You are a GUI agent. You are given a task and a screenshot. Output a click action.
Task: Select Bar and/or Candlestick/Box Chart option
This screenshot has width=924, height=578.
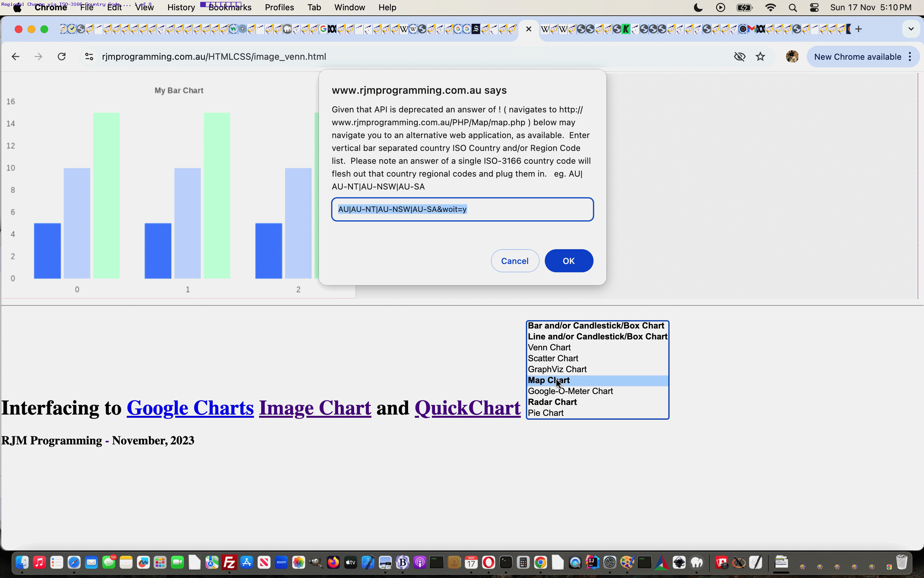[x=597, y=326]
